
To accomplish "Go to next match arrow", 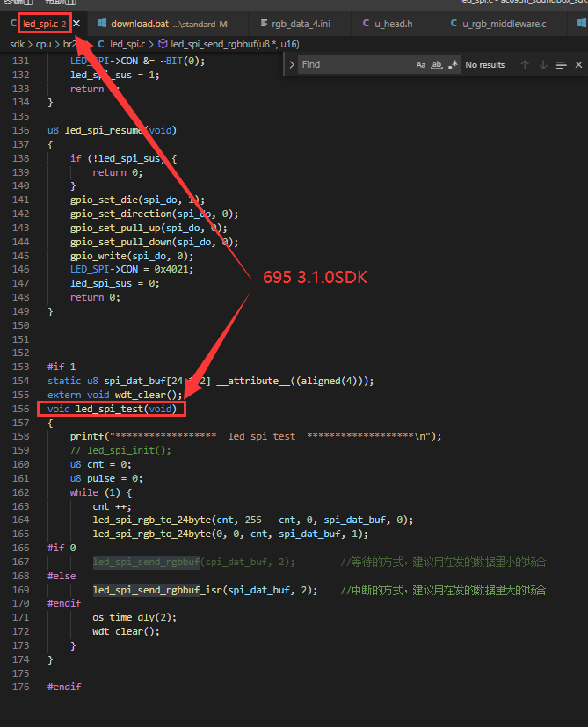I will click(x=543, y=64).
